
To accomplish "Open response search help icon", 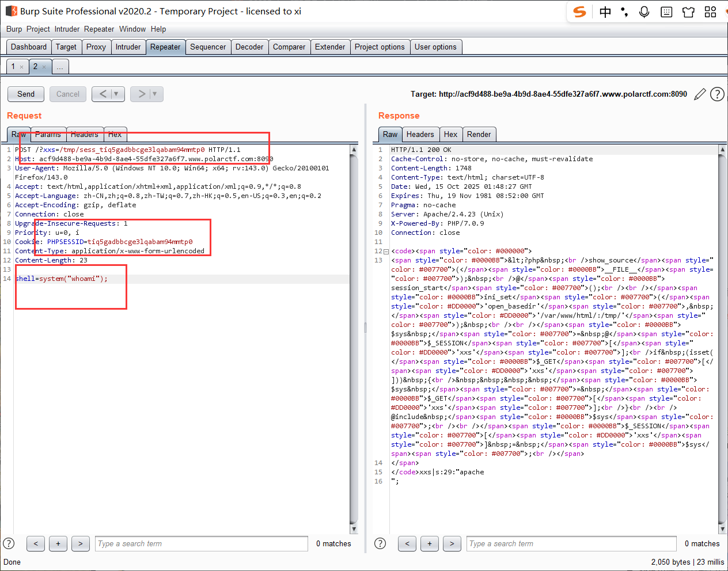I will click(x=380, y=543).
